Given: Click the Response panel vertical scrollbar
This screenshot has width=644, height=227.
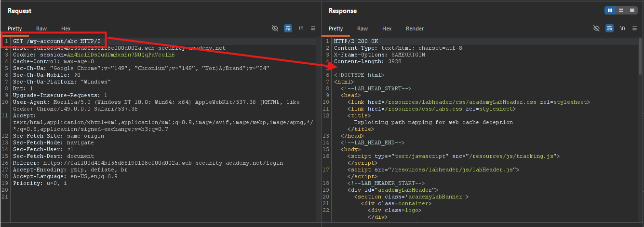Looking at the screenshot, I should point(640,56).
